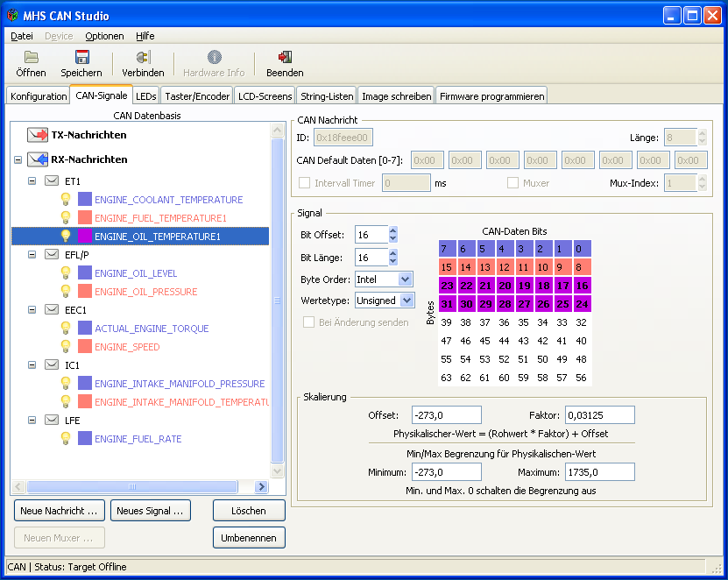The image size is (728, 580).
Task: Collapse the ET1 tree node
Action: click(32, 181)
